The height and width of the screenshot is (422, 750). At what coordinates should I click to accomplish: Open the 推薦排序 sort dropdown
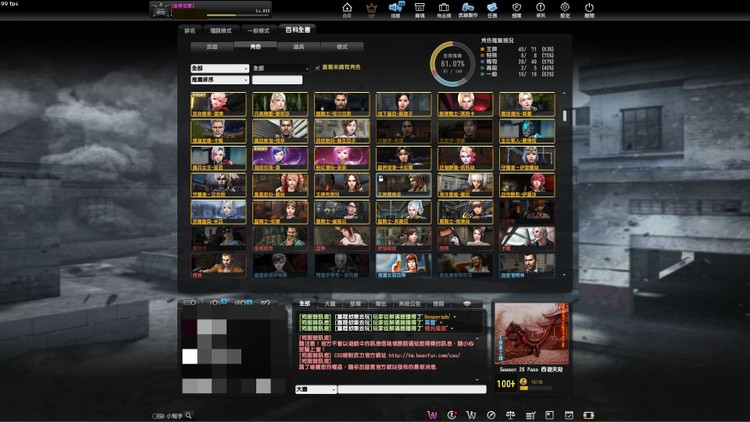coord(220,79)
